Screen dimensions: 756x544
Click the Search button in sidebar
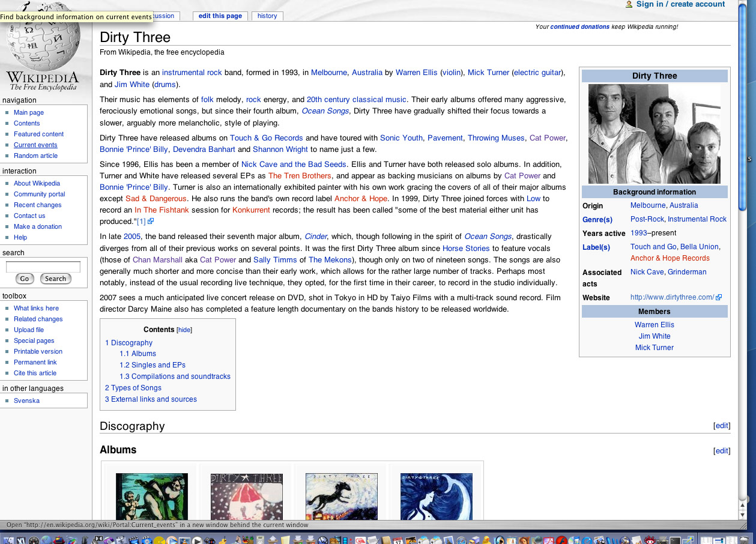pos(55,279)
